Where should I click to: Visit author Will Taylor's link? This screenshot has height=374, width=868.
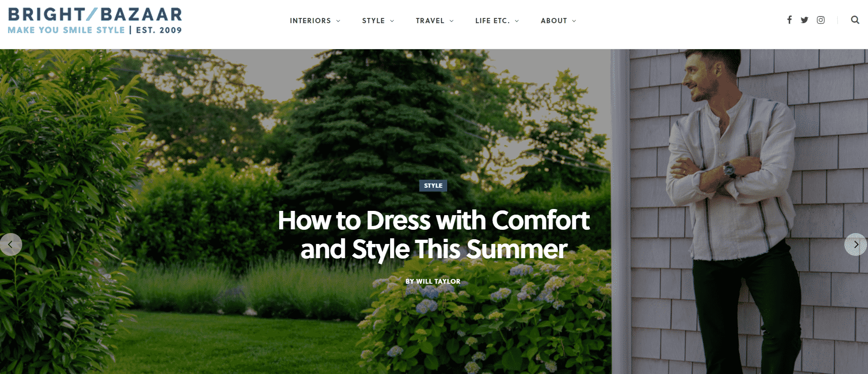coord(433,281)
